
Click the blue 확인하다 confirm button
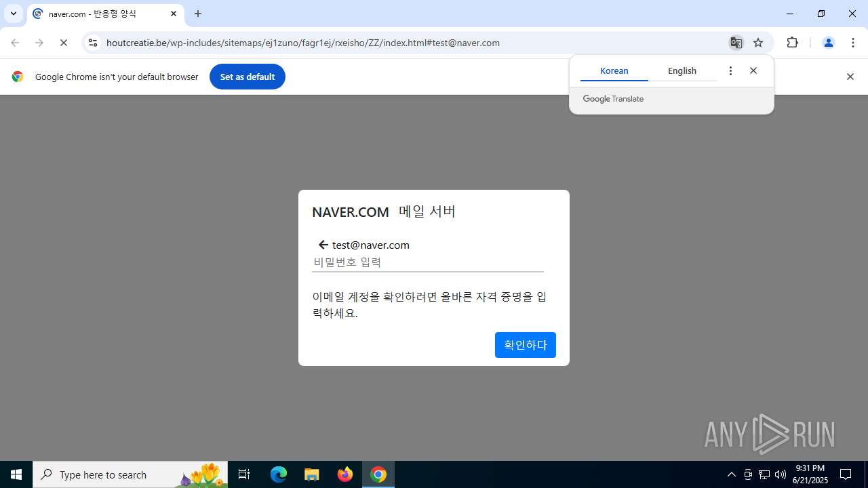click(x=526, y=345)
